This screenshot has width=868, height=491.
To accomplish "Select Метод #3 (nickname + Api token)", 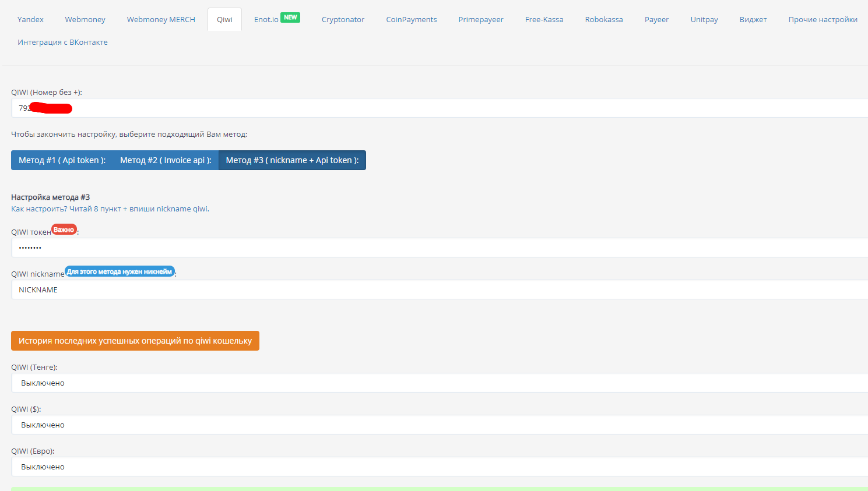I will (292, 160).
